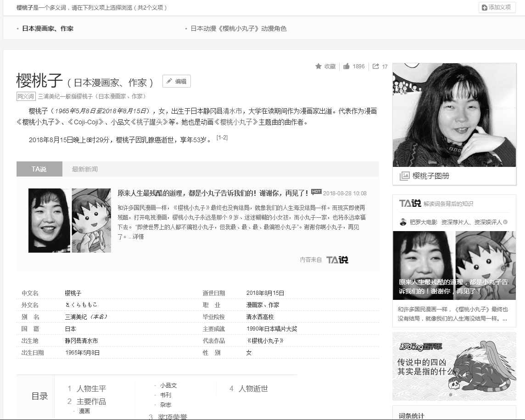Screen dimensions: 525x420
Task: Click the author name 肥罗大电影
Action: tap(423, 222)
